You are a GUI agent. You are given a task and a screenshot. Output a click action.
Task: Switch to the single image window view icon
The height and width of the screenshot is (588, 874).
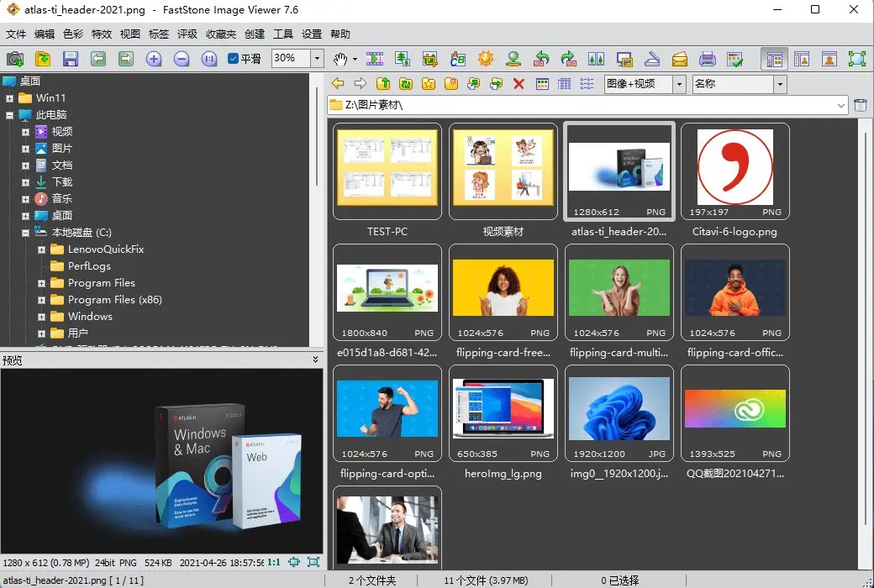click(x=829, y=59)
